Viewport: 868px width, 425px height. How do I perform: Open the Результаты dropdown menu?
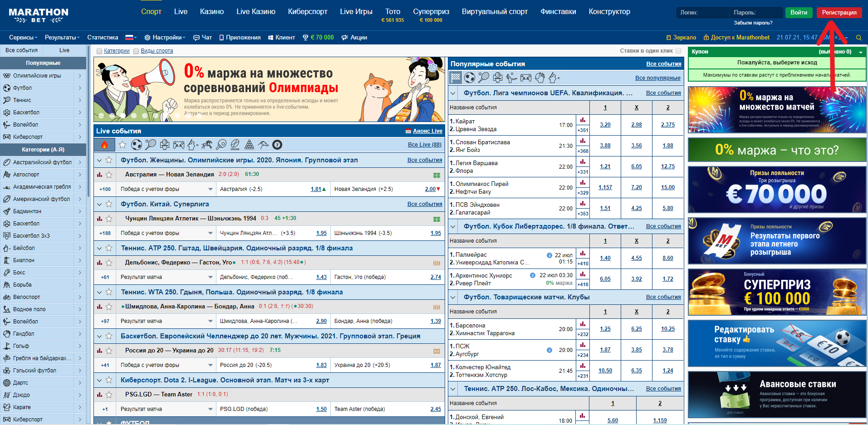[62, 38]
